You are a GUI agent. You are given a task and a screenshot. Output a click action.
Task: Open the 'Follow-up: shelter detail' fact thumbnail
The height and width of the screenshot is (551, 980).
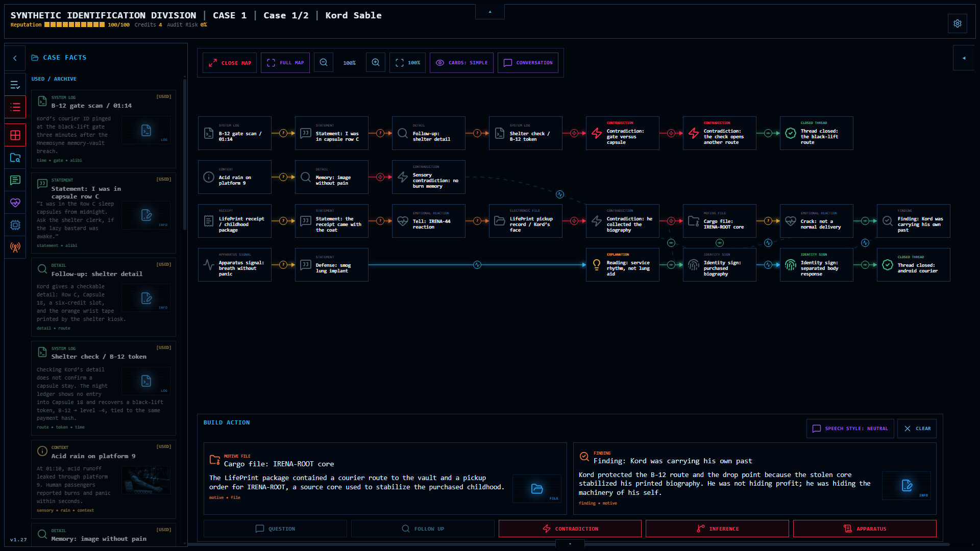tap(146, 298)
